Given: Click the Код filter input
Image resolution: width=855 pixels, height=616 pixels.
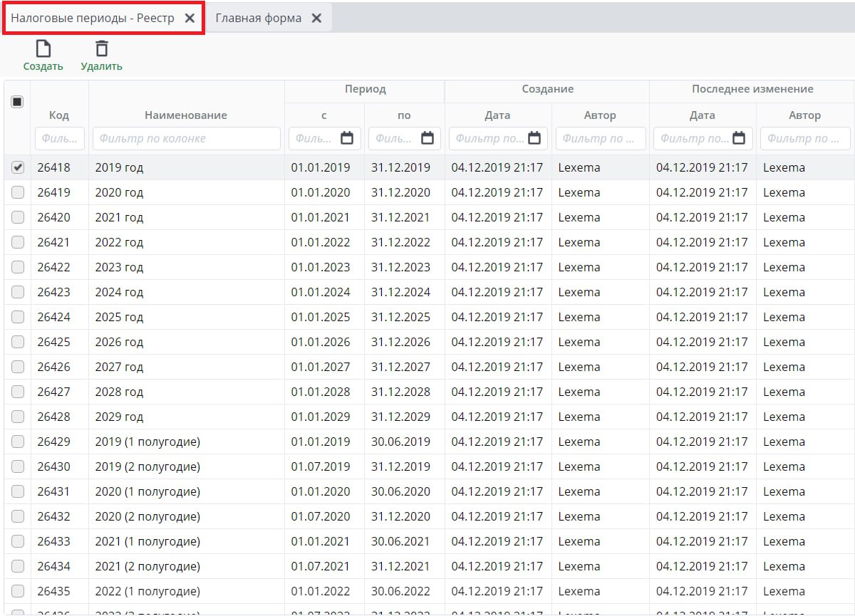Looking at the screenshot, I should click(59, 138).
